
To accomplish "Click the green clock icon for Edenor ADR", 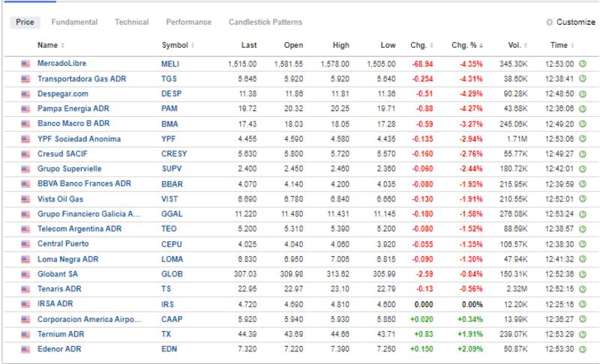I will 583,349.
